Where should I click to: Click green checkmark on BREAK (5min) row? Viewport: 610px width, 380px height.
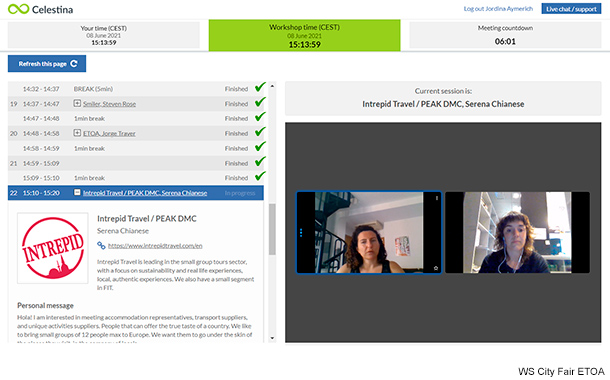coord(260,87)
